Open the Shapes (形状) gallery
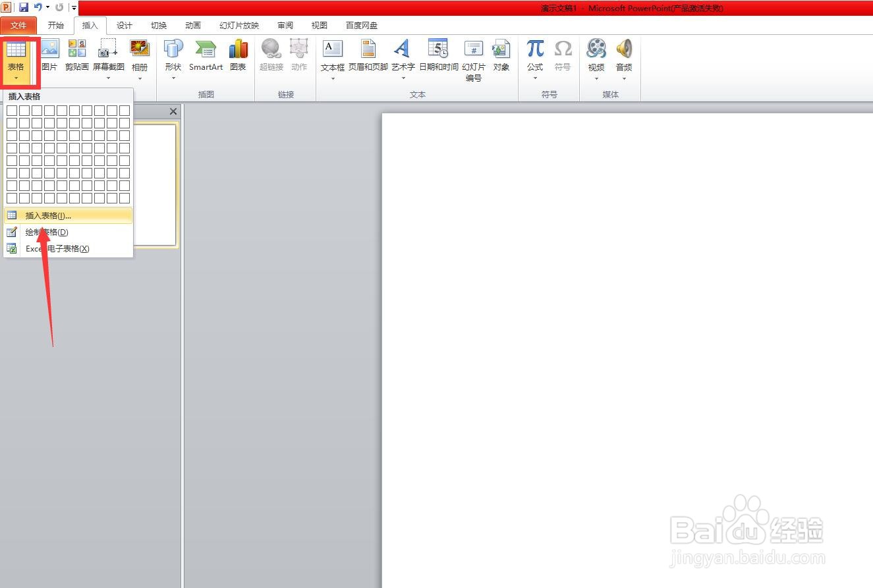873x588 pixels. pos(173,59)
